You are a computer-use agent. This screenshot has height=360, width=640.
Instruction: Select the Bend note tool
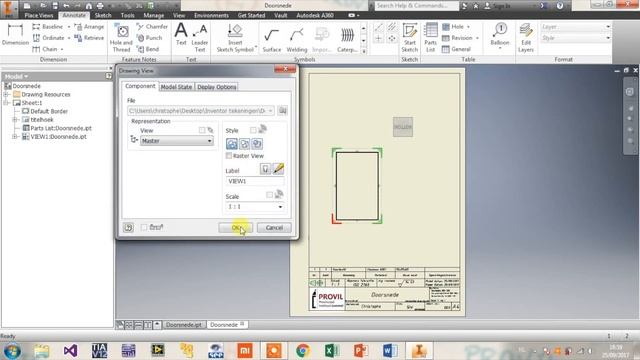pos(148,49)
